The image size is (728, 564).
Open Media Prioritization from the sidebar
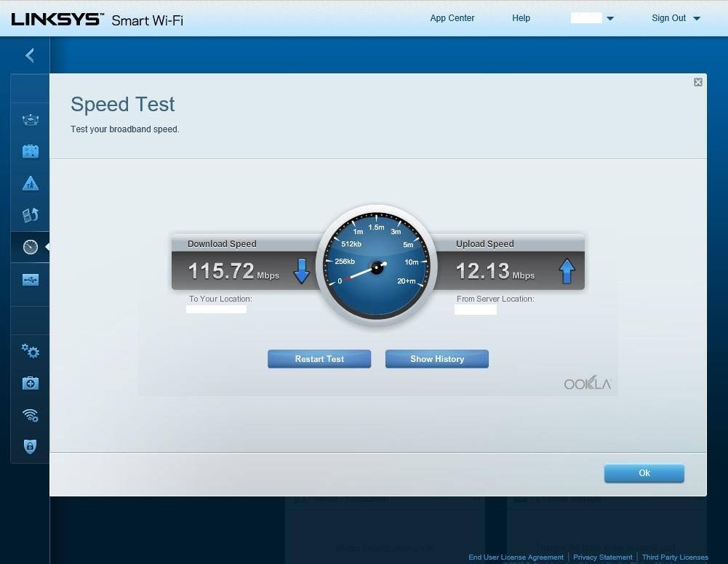[30, 215]
